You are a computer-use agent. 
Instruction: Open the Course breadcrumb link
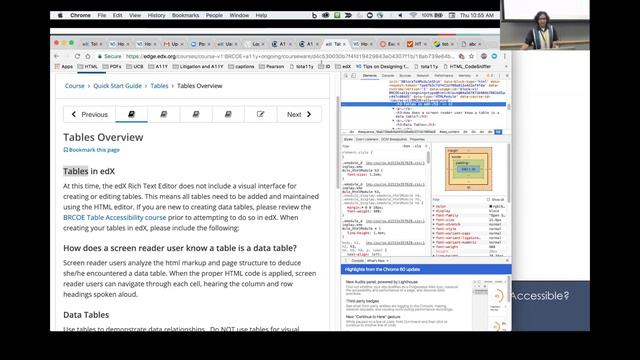pos(75,86)
